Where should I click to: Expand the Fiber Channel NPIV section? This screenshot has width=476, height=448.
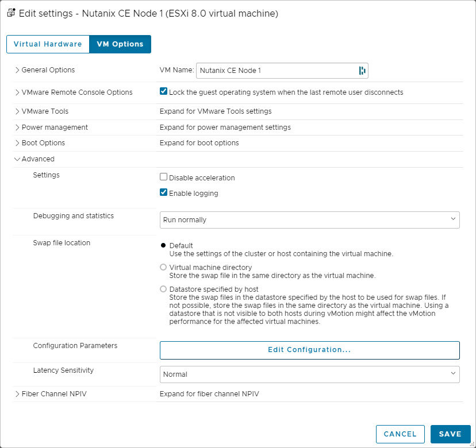coord(17,394)
